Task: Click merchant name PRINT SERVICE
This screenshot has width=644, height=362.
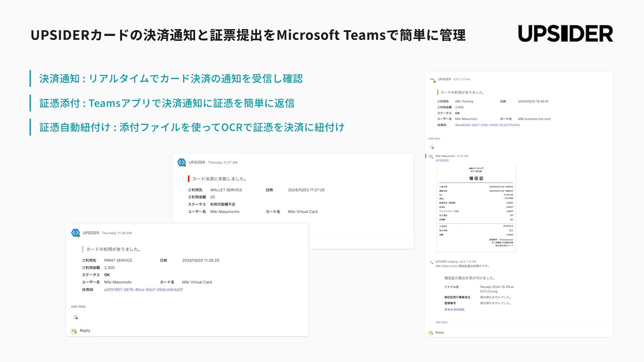Action: [x=118, y=260]
